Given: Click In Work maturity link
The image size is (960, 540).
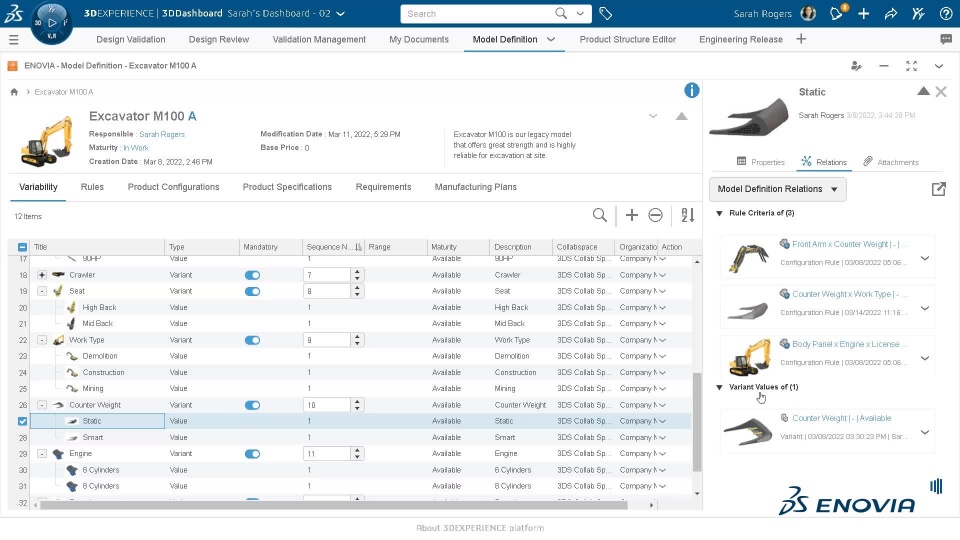Looking at the screenshot, I should click(136, 148).
